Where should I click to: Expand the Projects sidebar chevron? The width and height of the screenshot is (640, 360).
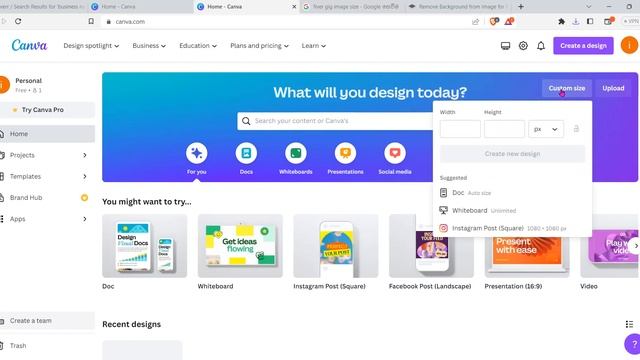click(85, 155)
